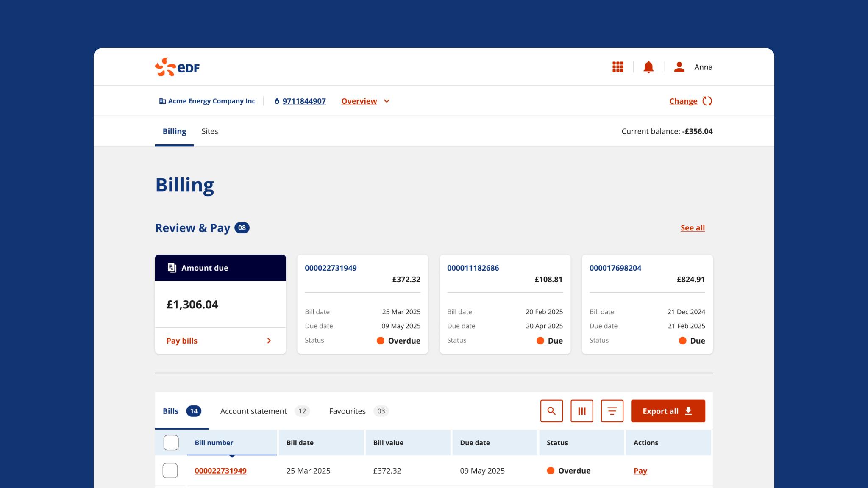Open the notifications bell

648,67
